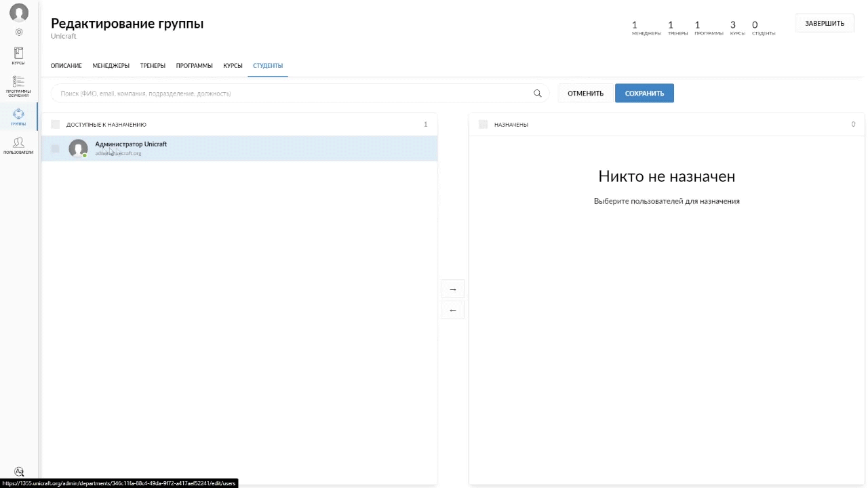Select the Администратор Unicraft name

131,144
